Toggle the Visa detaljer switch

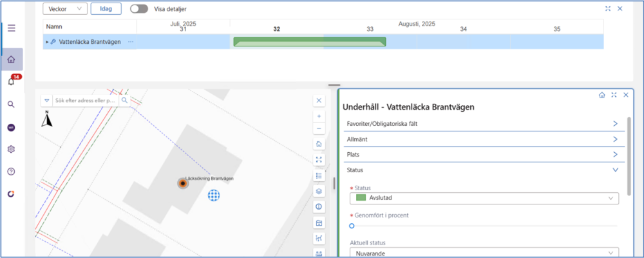click(138, 9)
